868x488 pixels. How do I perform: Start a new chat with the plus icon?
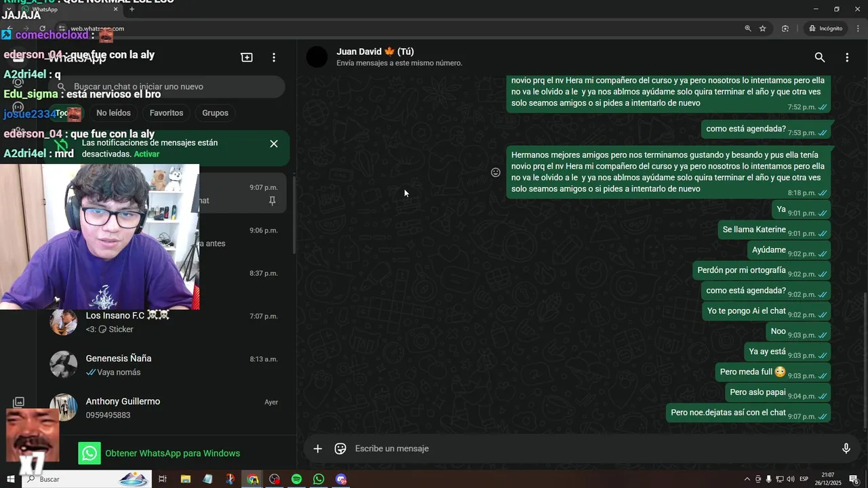247,58
